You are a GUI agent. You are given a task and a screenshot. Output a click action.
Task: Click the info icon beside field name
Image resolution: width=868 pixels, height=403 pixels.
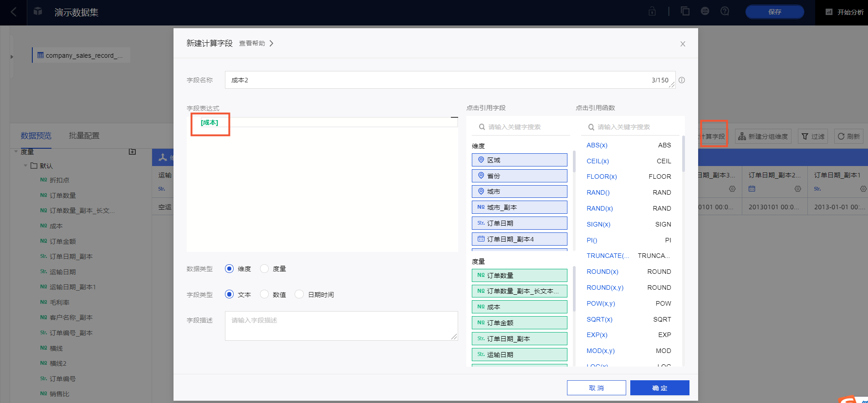[682, 80]
